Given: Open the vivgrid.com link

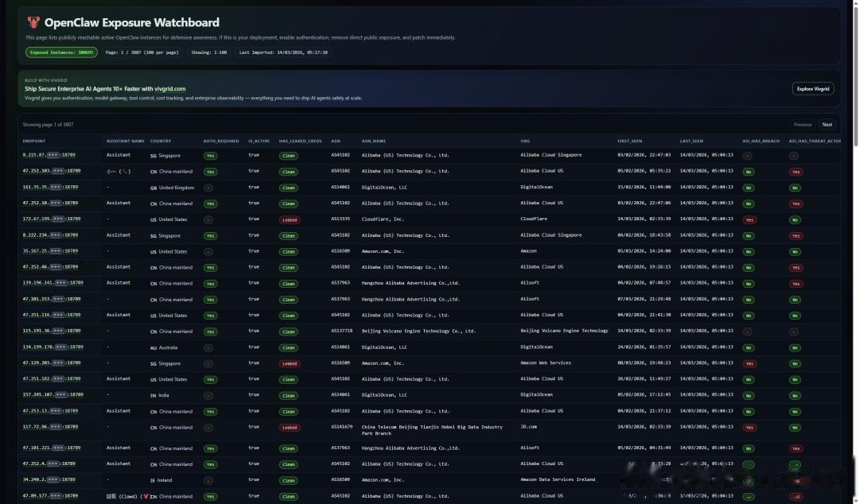Looking at the screenshot, I should click(x=170, y=89).
